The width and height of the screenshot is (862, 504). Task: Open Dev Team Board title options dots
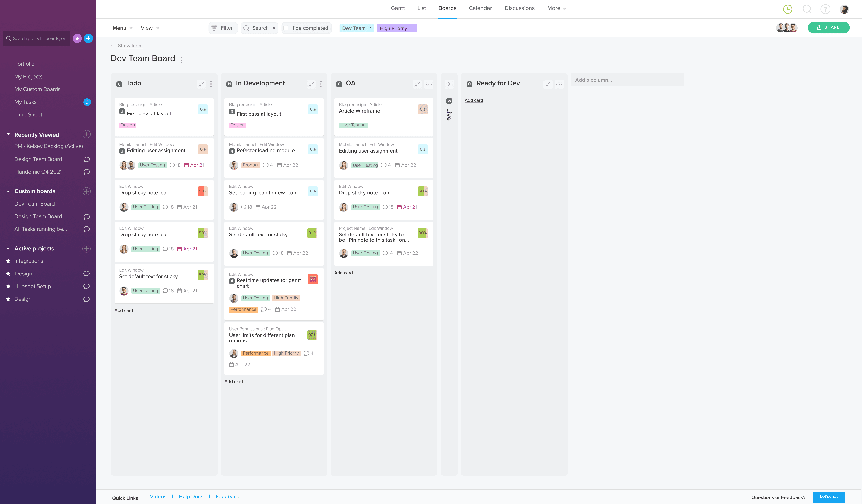[182, 60]
